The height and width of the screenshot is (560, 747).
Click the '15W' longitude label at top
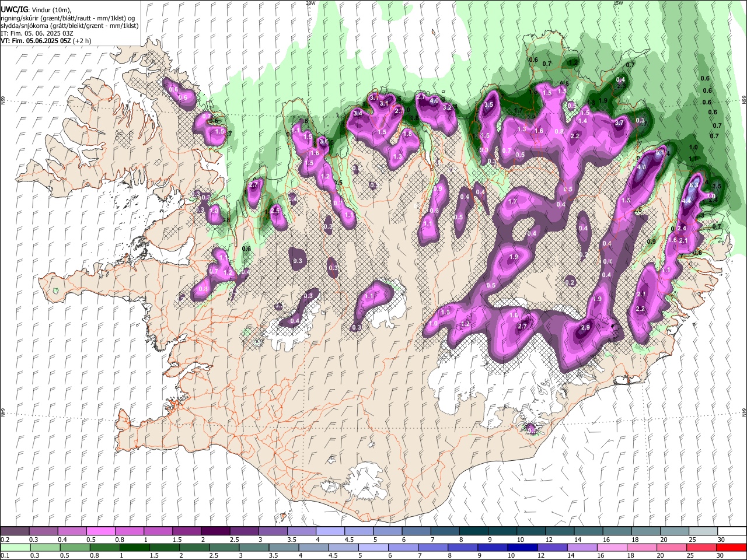[x=618, y=3]
